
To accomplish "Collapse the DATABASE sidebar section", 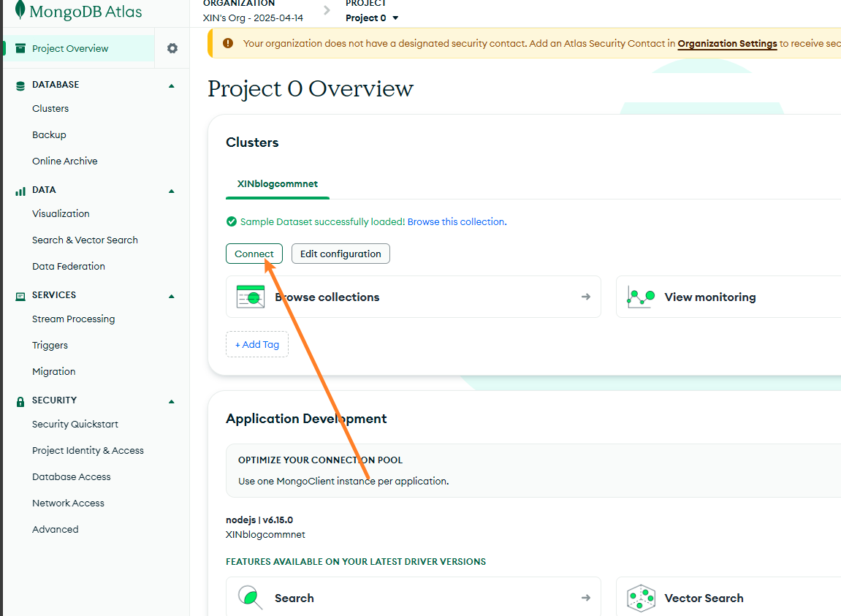I will (172, 85).
